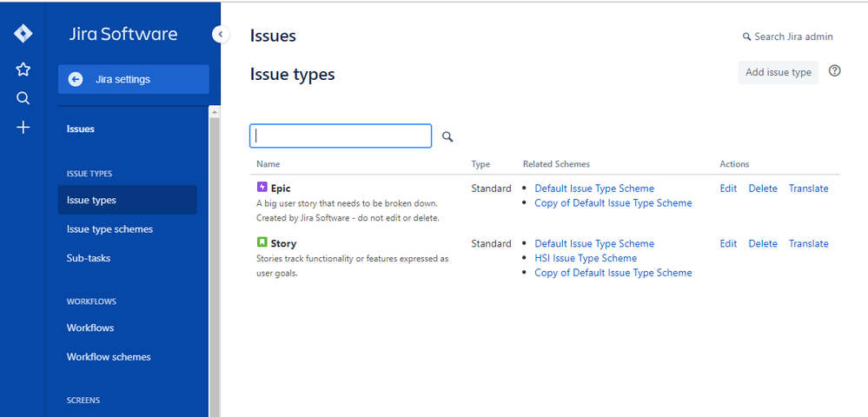Screen dimensions: 868x417
Task: Click the Epic description text
Action: (348, 210)
